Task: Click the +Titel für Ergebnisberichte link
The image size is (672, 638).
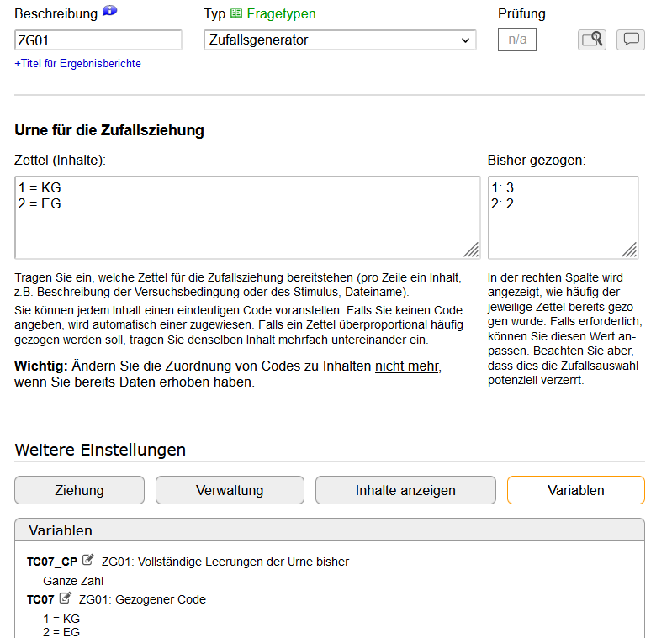Action: tap(78, 64)
